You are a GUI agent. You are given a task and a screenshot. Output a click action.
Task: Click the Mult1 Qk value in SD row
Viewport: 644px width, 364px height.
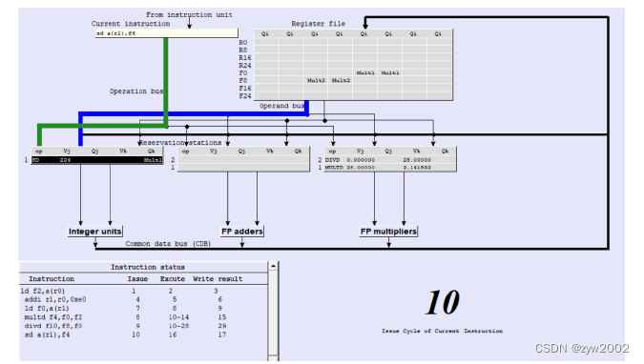153,160
